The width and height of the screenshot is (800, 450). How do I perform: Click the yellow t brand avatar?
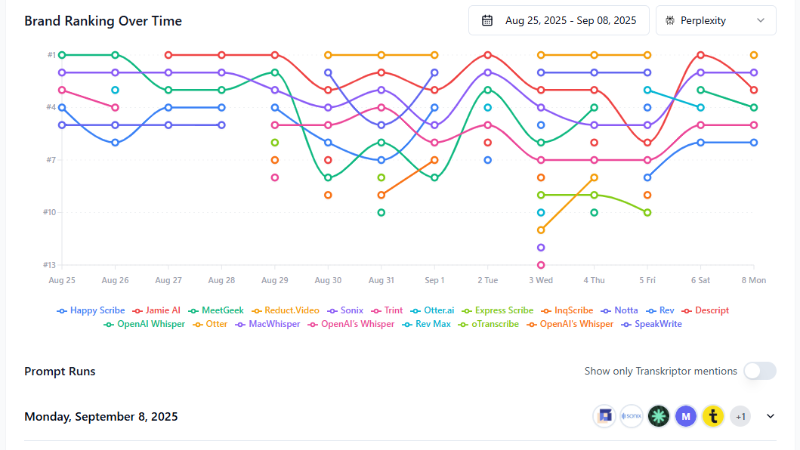tap(712, 416)
